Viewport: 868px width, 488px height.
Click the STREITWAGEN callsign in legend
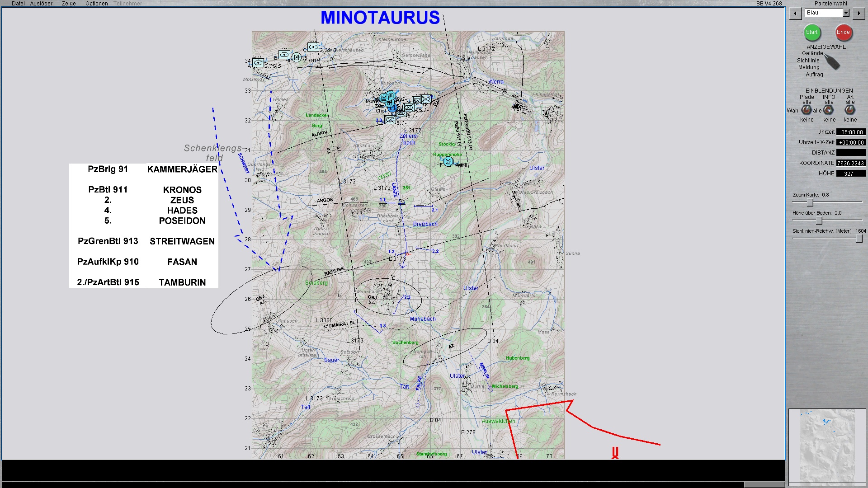[182, 241]
